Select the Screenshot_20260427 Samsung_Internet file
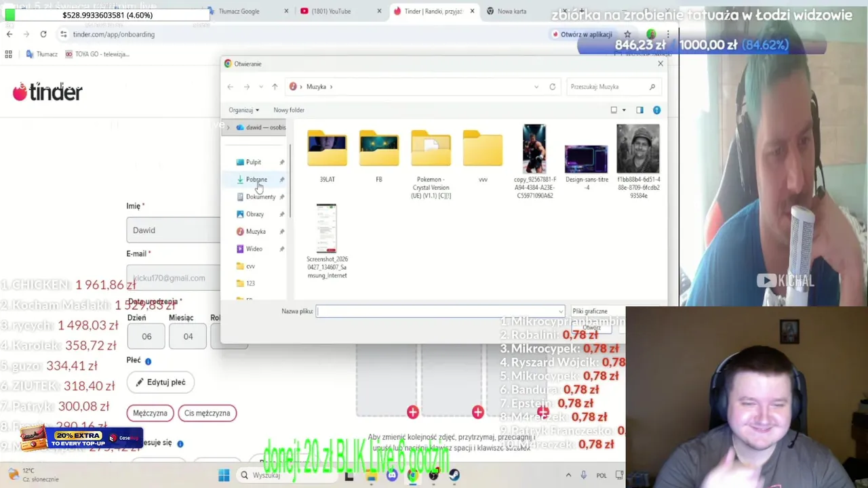This screenshot has height=488, width=868. 327,241
